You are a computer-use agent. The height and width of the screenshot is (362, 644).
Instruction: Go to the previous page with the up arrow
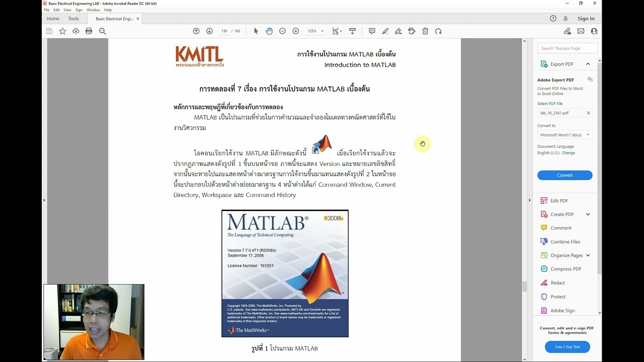(196, 31)
